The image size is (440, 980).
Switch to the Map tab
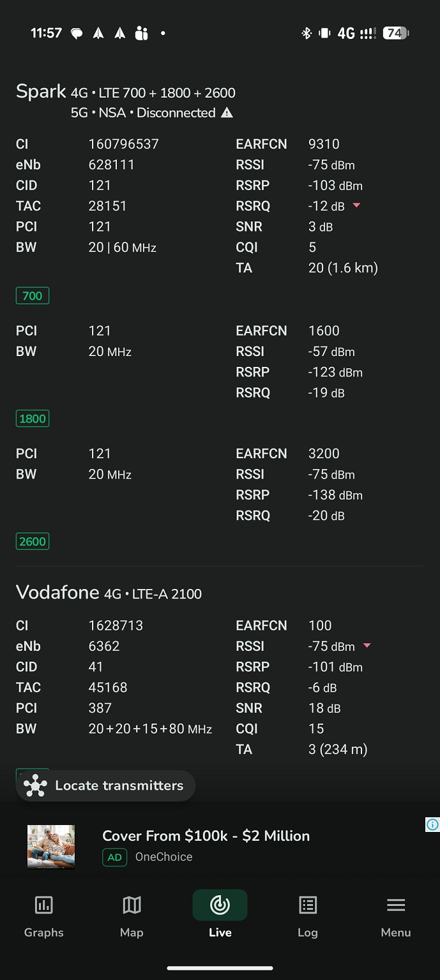pos(132,915)
